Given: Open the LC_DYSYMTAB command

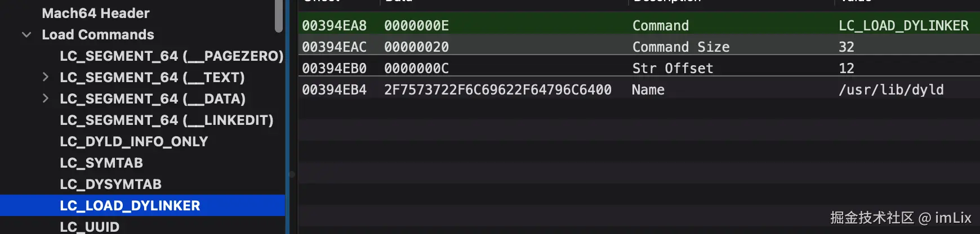Looking at the screenshot, I should (111, 184).
